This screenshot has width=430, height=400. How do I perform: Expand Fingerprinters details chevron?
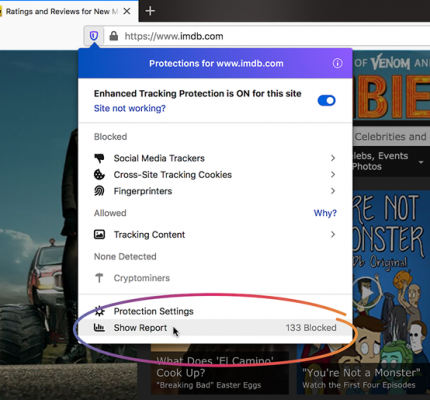click(x=333, y=191)
